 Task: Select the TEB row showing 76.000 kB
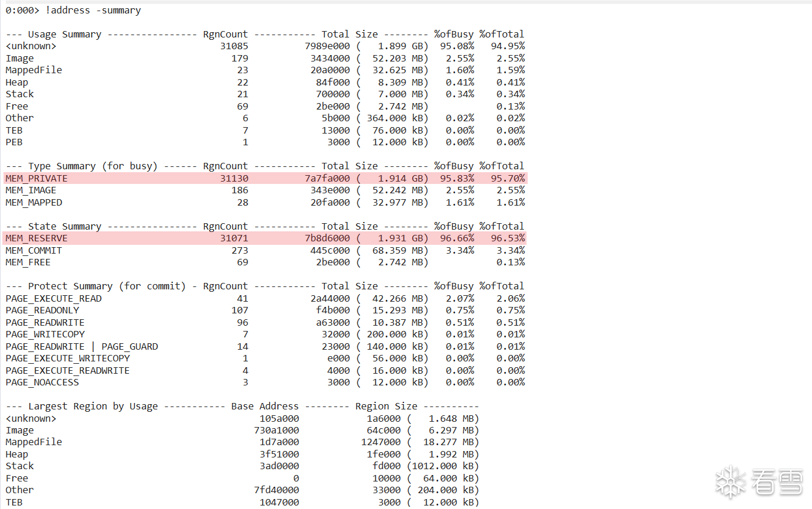[x=13, y=130]
